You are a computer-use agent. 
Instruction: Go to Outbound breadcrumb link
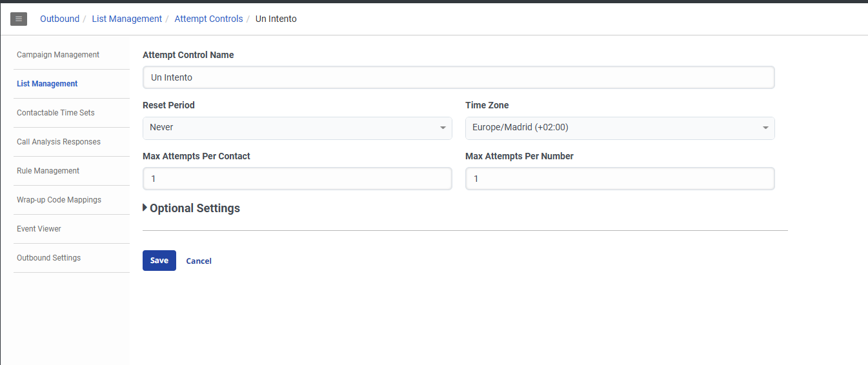tap(59, 19)
